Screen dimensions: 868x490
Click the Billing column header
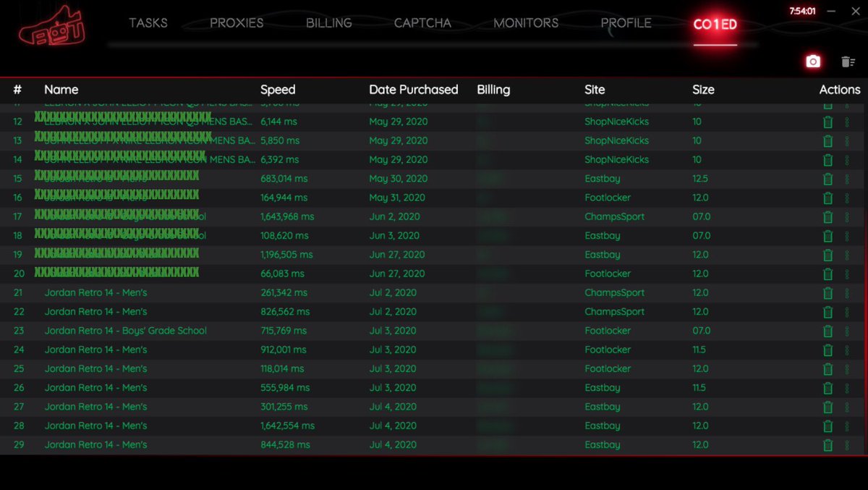click(493, 90)
